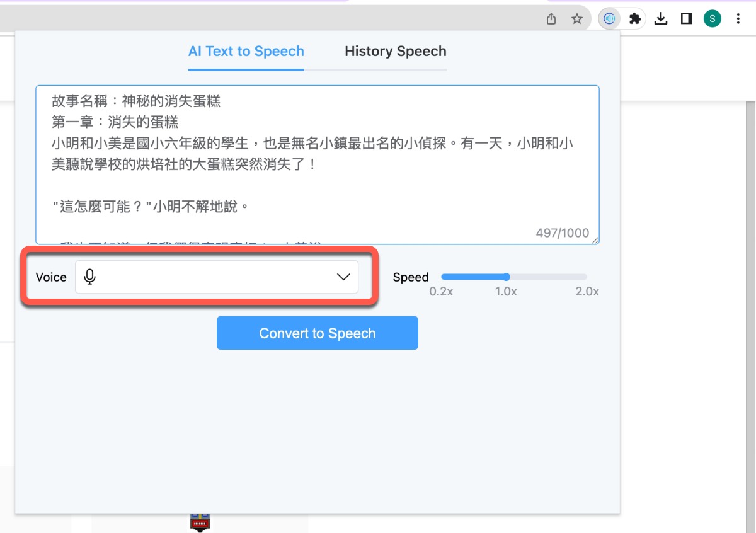Expand the Voice dropdown chevron
The width and height of the screenshot is (756, 533).
coord(343,277)
